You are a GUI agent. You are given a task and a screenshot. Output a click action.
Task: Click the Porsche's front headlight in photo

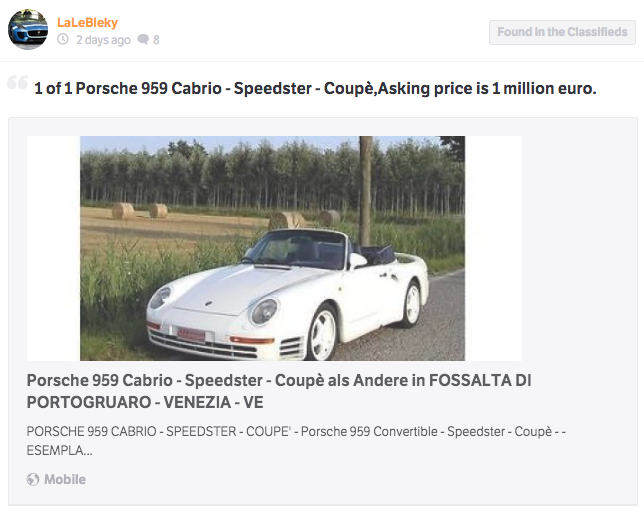[x=263, y=310]
